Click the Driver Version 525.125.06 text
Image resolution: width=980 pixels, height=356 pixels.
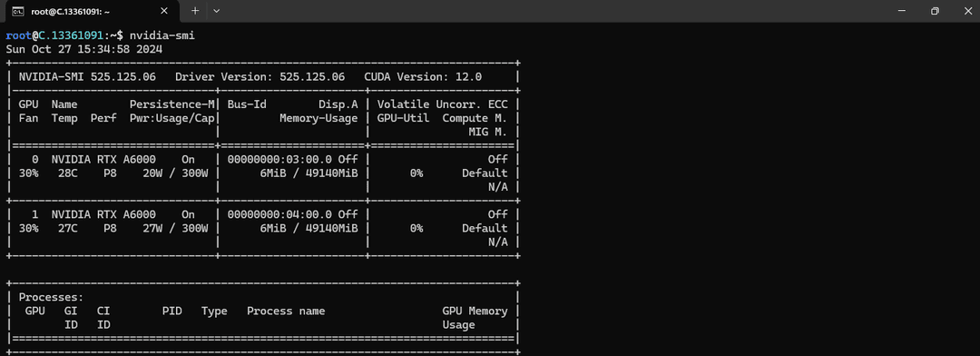point(260,77)
